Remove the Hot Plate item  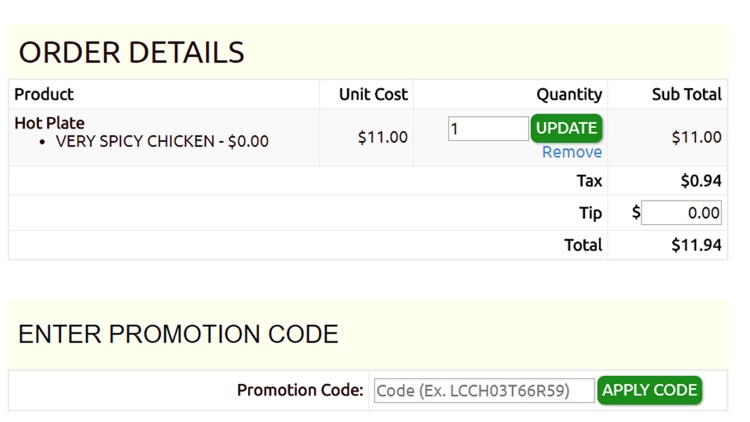coord(571,152)
